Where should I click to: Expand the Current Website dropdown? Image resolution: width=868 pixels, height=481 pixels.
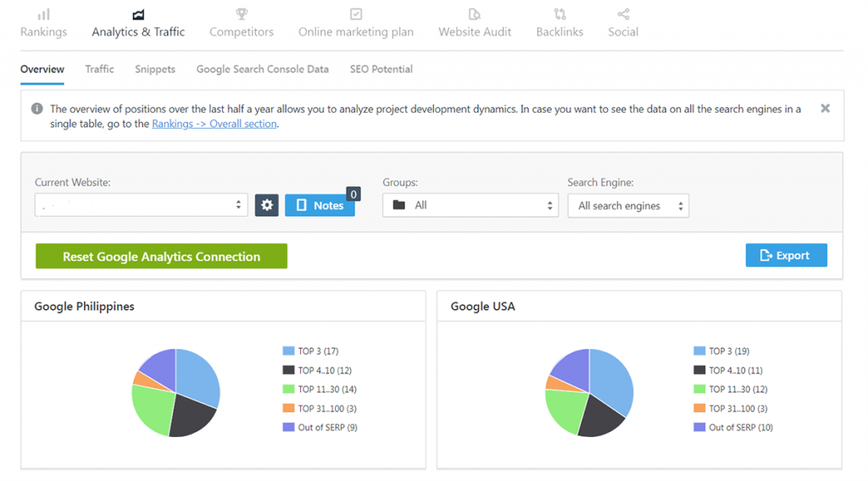coord(141,205)
